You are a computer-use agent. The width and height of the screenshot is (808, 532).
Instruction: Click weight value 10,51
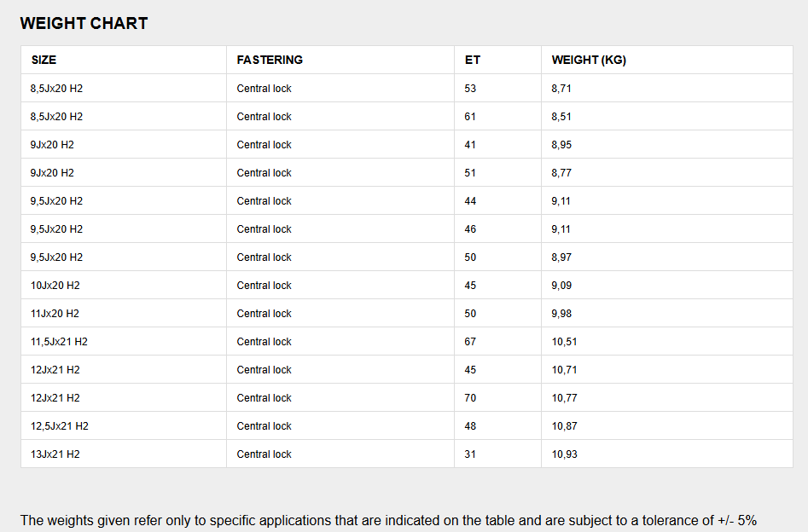pyautogui.click(x=564, y=341)
